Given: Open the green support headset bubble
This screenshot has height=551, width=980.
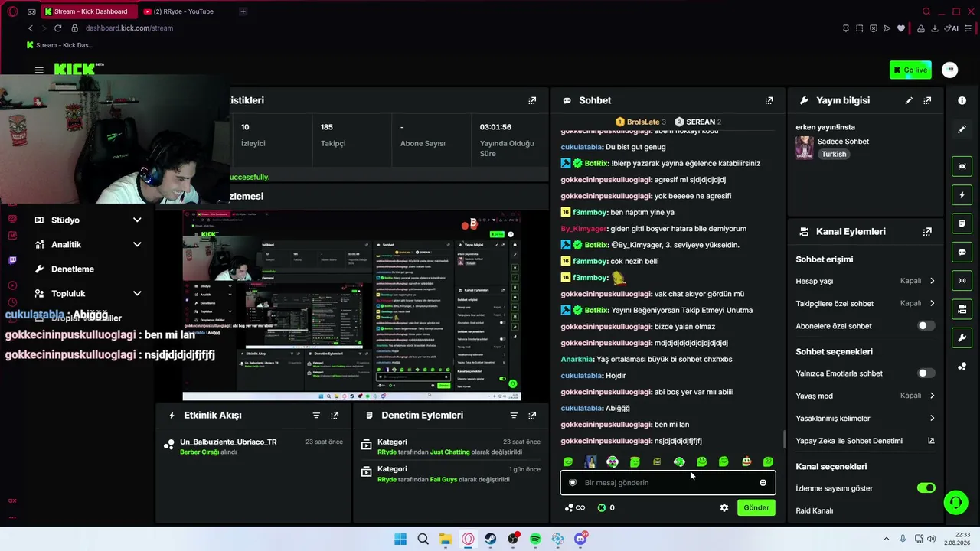Looking at the screenshot, I should tap(955, 502).
